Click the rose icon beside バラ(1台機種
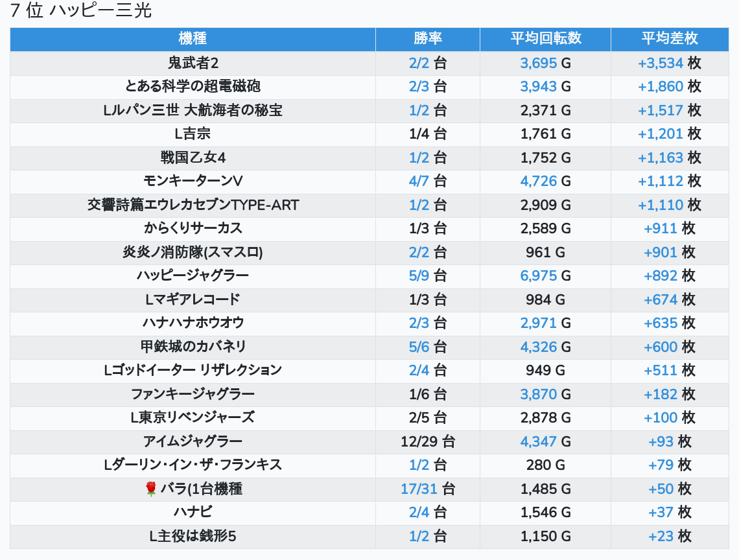Screen dimensions: 739x560 (151, 489)
